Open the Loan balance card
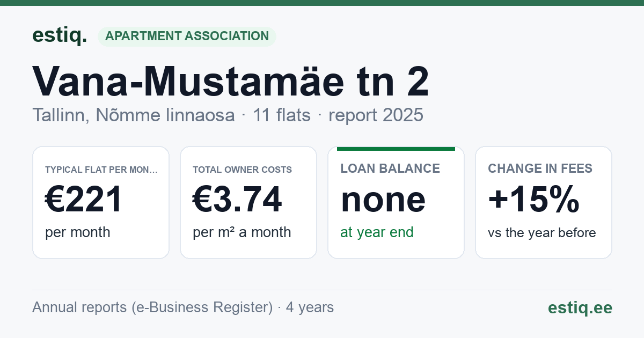644x338 pixels. pos(396,203)
